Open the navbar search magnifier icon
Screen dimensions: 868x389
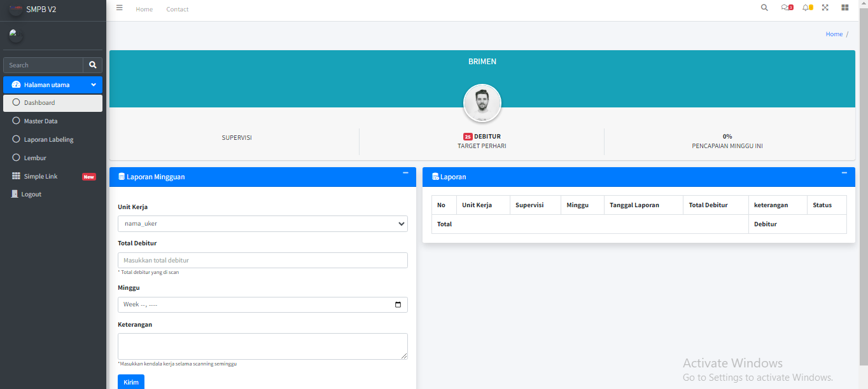point(764,8)
